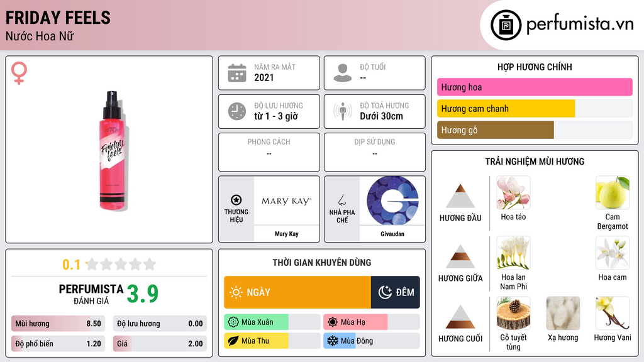Click the yellow 0.1 user rating
The height and width of the screenshot is (362, 644).
[72, 265]
